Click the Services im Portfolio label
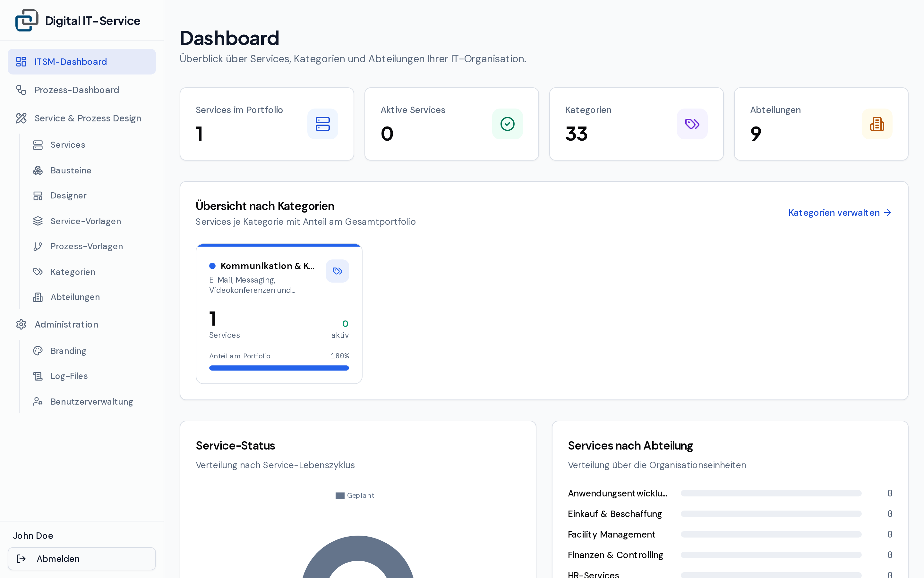The image size is (924, 578). tap(239, 110)
